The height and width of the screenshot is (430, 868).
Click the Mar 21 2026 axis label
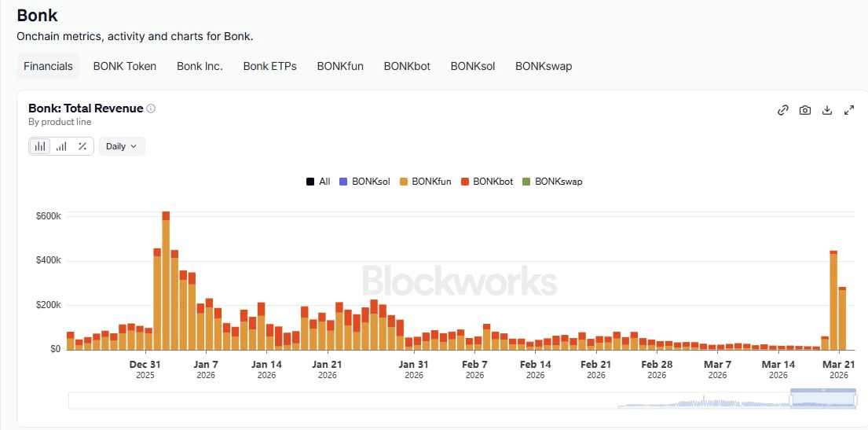coord(839,369)
